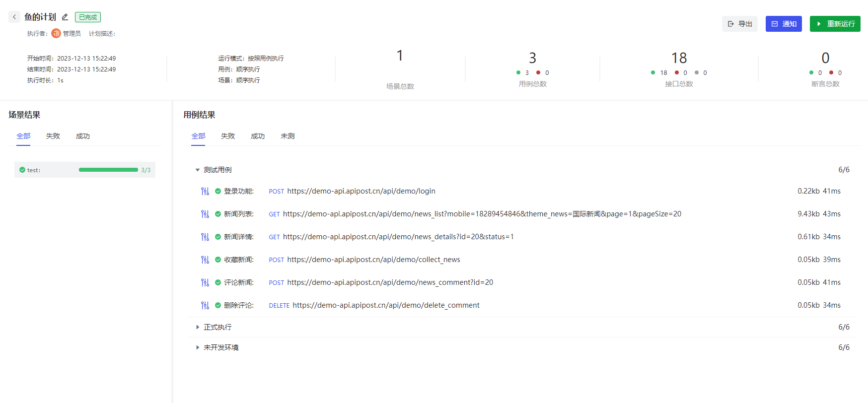Expand the 未开发环境 group
Image resolution: width=868 pixels, height=403 pixels.
198,347
